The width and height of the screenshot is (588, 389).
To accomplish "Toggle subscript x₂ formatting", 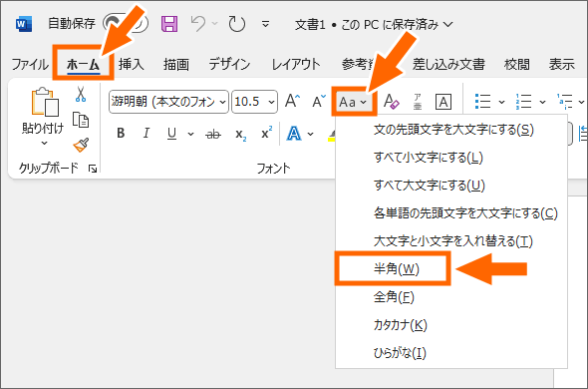I will pyautogui.click(x=240, y=134).
